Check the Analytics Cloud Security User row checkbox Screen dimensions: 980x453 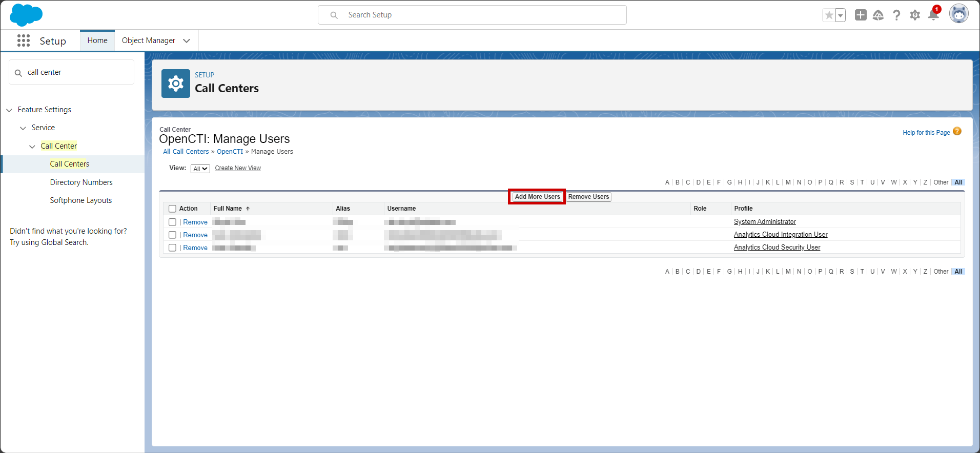pyautogui.click(x=173, y=248)
